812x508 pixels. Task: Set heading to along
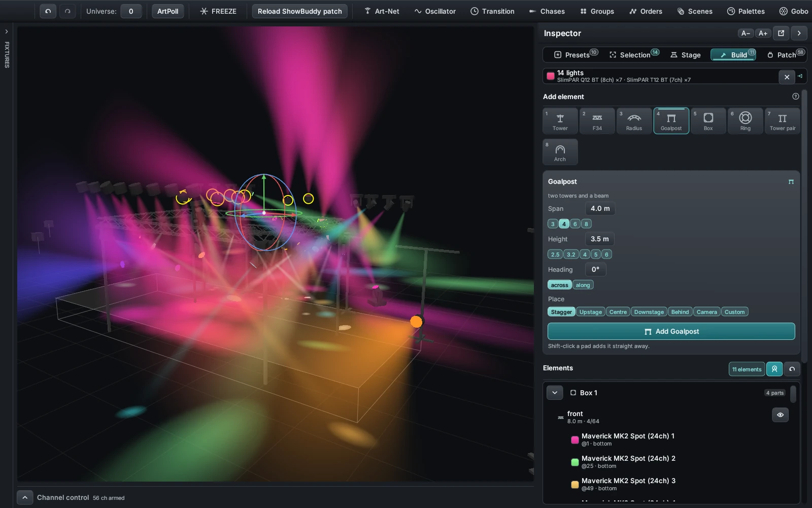(x=583, y=285)
